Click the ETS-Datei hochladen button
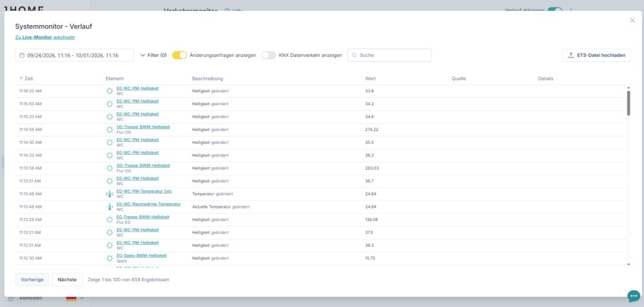The width and height of the screenshot is (644, 307). (x=596, y=55)
